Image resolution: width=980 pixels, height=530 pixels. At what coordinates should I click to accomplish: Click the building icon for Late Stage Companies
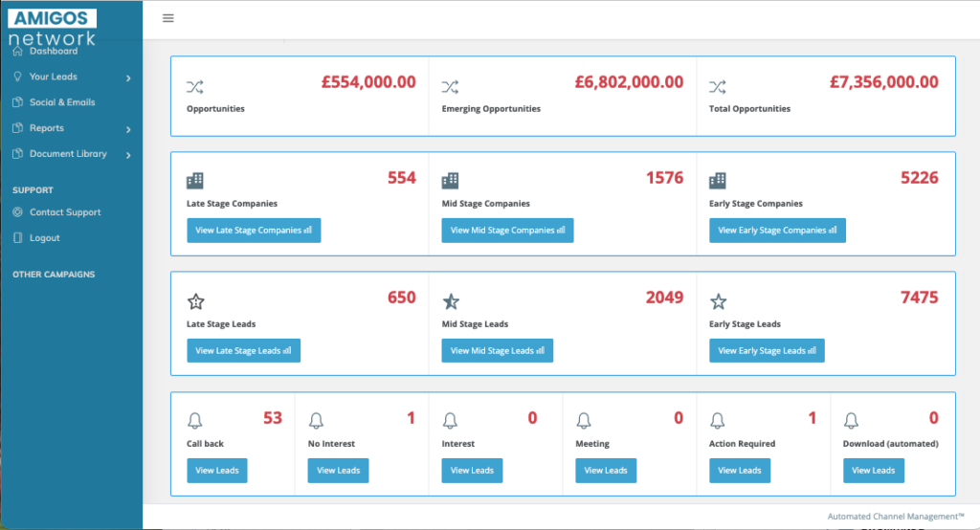(195, 180)
